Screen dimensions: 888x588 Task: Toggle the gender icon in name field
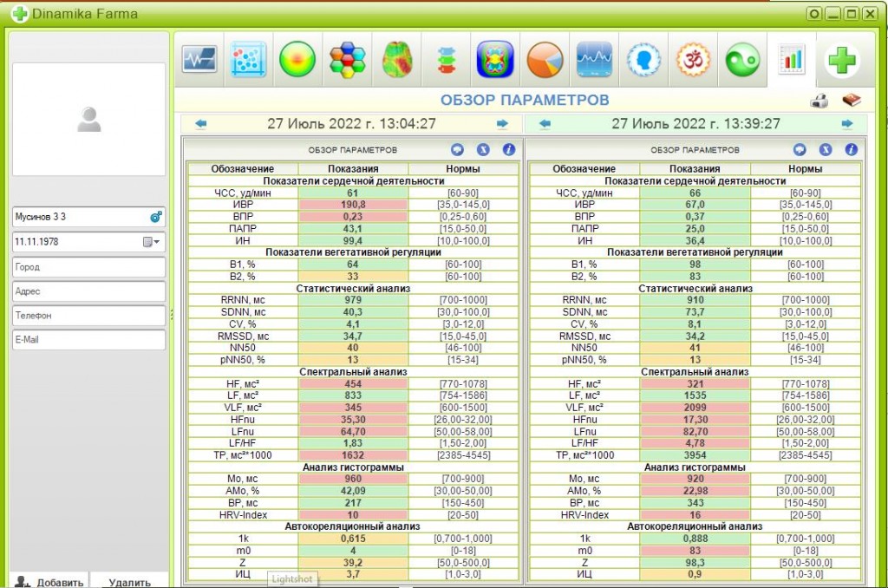pos(156,217)
